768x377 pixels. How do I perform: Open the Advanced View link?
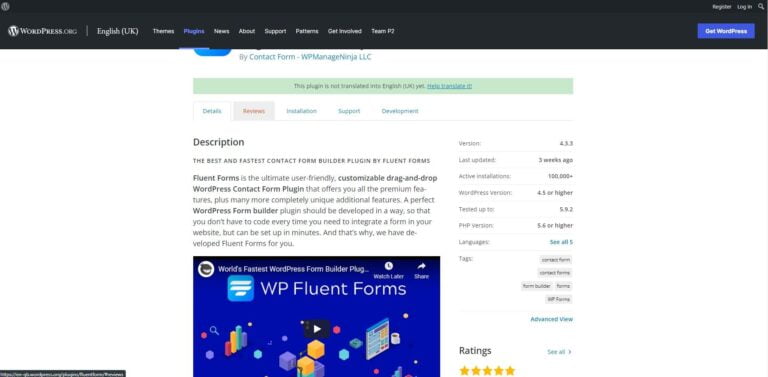pyautogui.click(x=552, y=319)
